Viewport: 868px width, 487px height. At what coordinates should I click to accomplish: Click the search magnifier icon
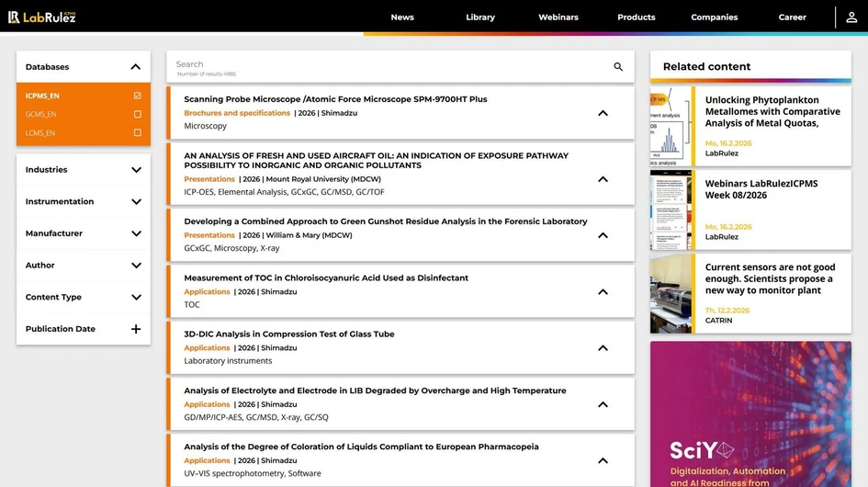pyautogui.click(x=618, y=67)
